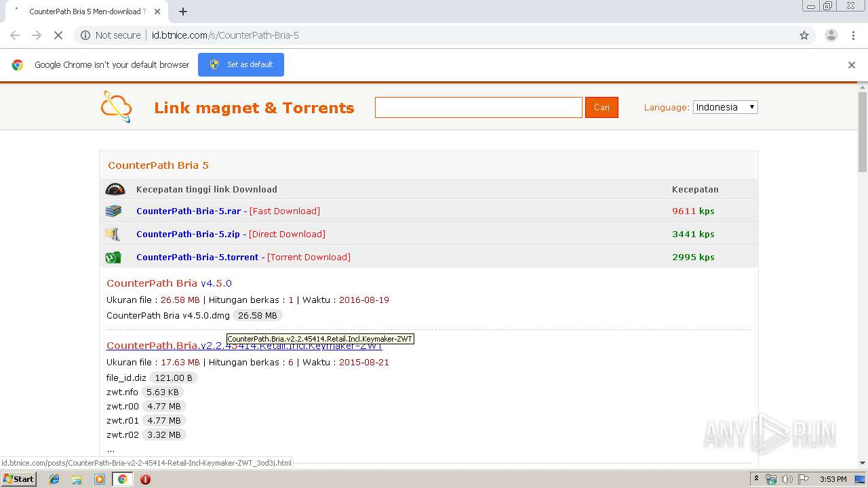
Task: Click Link magnet & Torrents site title
Action: 254,108
